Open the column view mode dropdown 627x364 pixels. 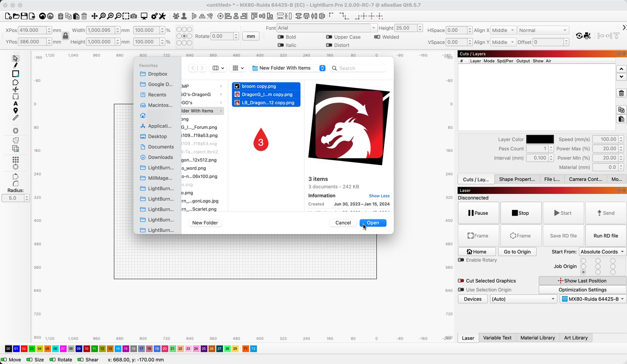218,68
